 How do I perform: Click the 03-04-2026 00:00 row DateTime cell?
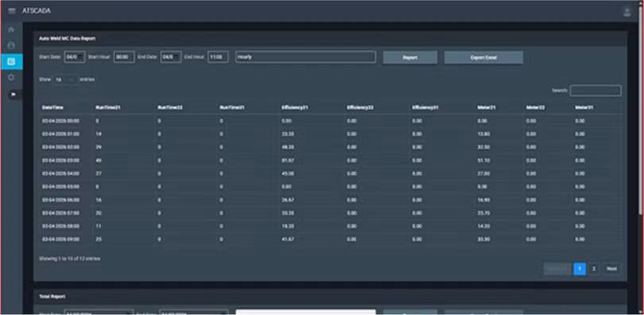[60, 121]
